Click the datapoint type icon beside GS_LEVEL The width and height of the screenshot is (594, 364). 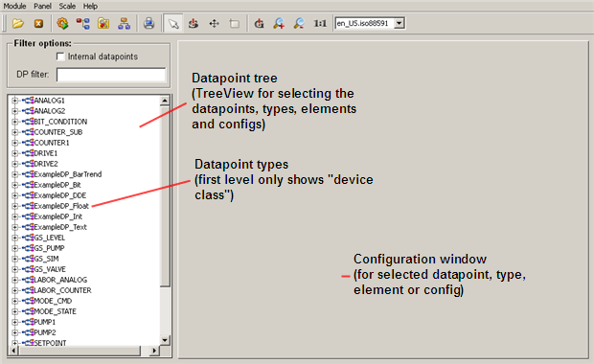point(28,238)
